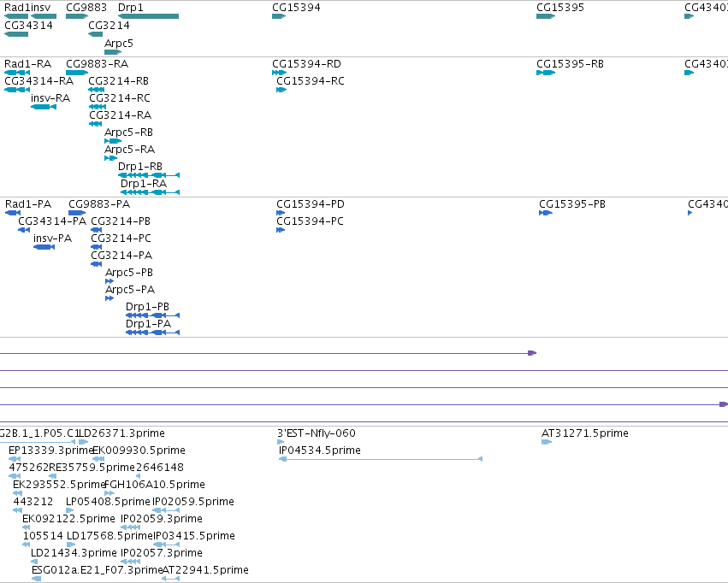728x583 pixels.
Task: Select the 2646148 feature label
Action: pos(160,468)
